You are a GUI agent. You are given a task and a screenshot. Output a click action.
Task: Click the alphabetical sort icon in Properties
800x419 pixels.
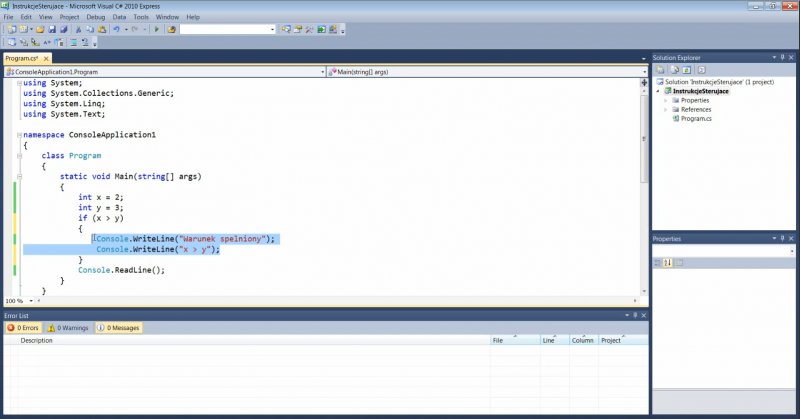[667, 262]
